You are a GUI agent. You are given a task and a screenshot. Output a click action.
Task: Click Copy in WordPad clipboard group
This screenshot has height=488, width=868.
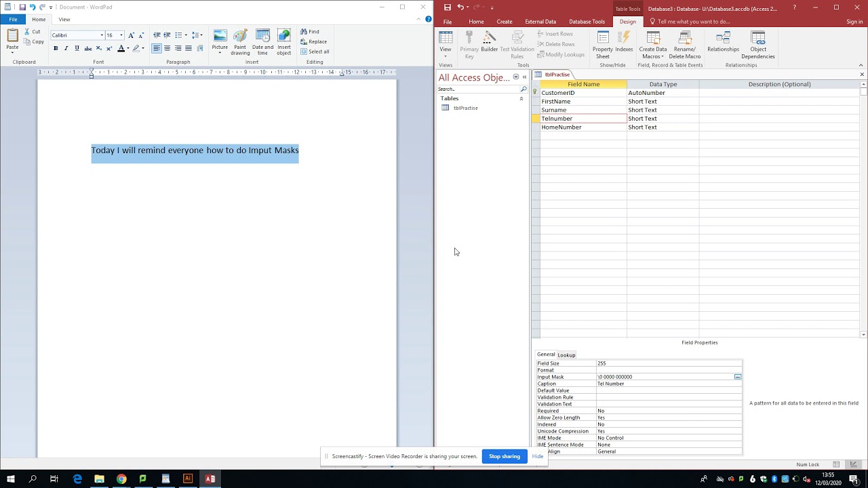(34, 41)
